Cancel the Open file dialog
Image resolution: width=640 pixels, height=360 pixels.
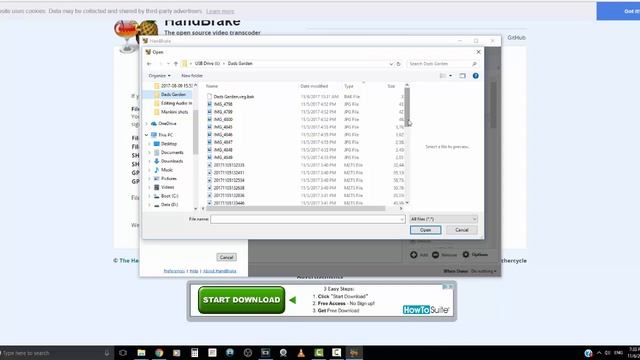(x=462, y=230)
